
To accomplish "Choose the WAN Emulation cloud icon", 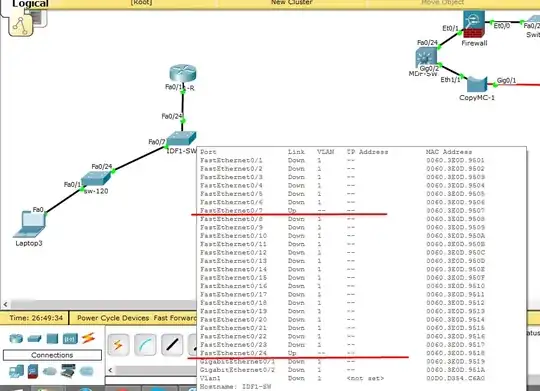I will pos(50,371).
